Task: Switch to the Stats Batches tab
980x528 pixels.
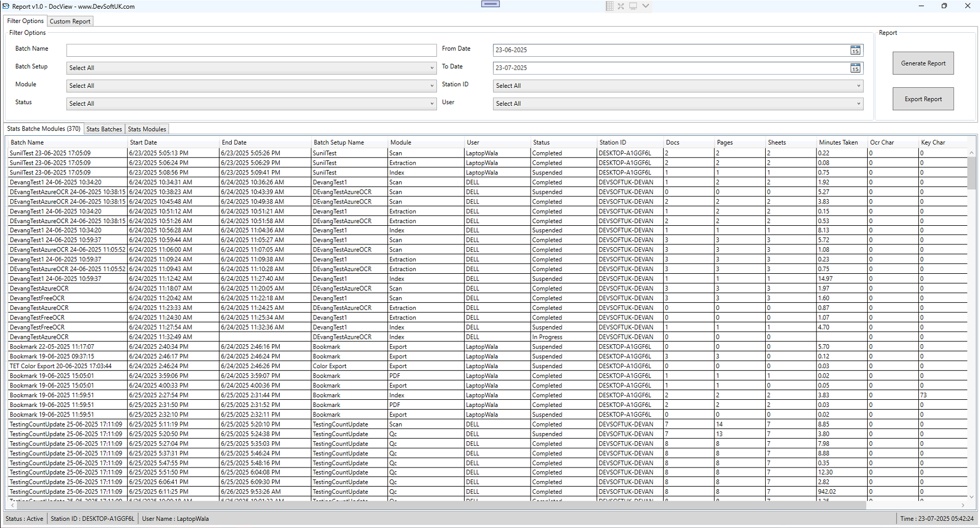Action: tap(104, 129)
